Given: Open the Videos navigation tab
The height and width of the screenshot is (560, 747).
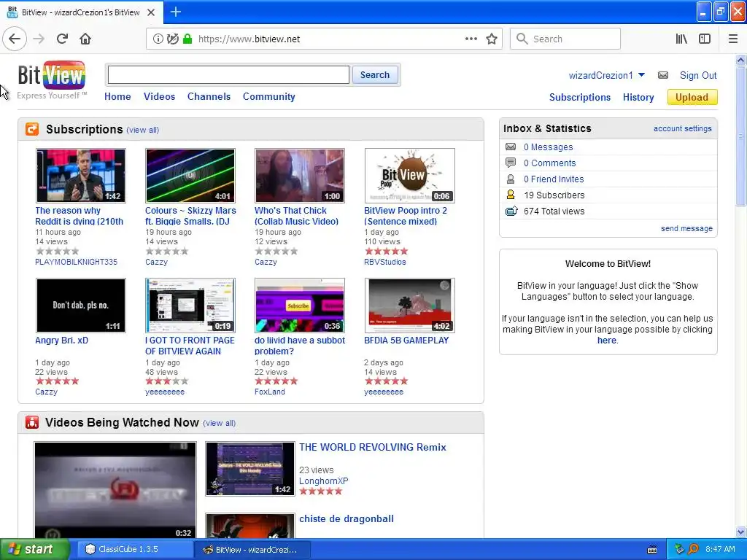Looking at the screenshot, I should click(159, 96).
